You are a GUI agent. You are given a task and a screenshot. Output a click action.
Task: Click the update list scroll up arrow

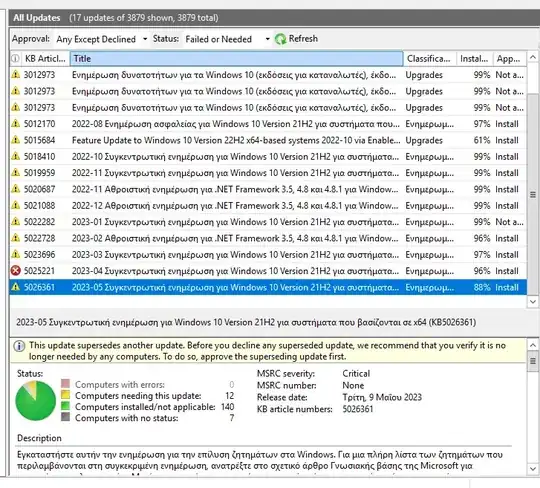coord(532,57)
